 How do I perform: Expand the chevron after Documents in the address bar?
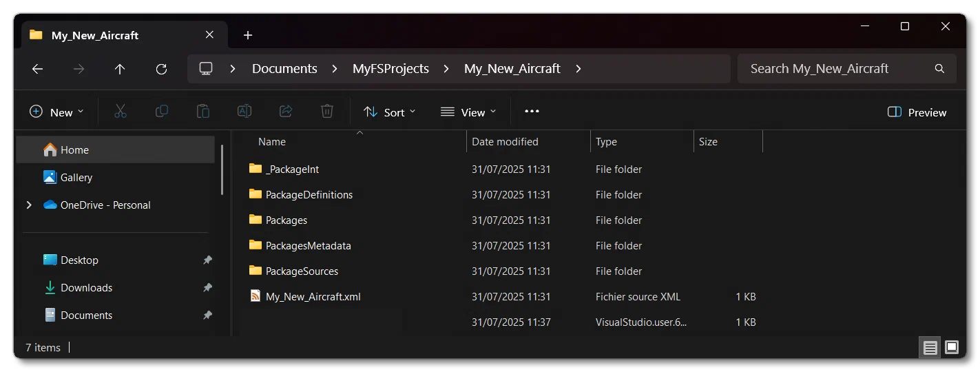(335, 69)
